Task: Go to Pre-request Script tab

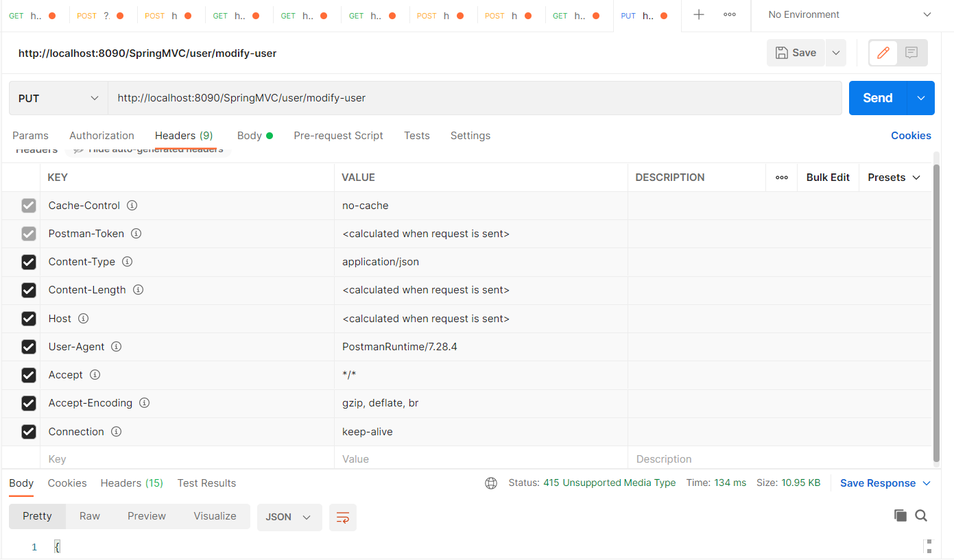Action: point(338,136)
